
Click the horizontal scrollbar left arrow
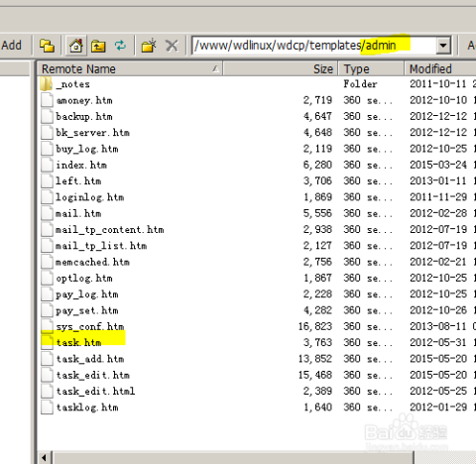click(45, 458)
